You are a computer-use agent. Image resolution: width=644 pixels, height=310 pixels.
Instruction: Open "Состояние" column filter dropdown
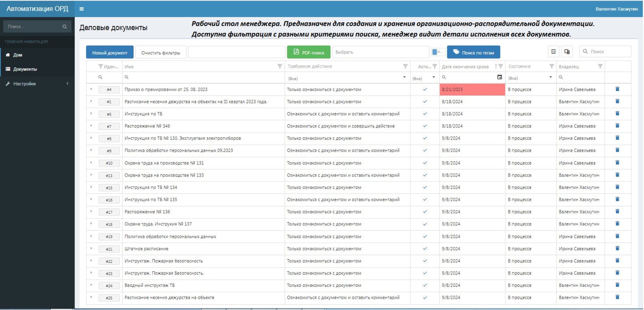pos(550,77)
